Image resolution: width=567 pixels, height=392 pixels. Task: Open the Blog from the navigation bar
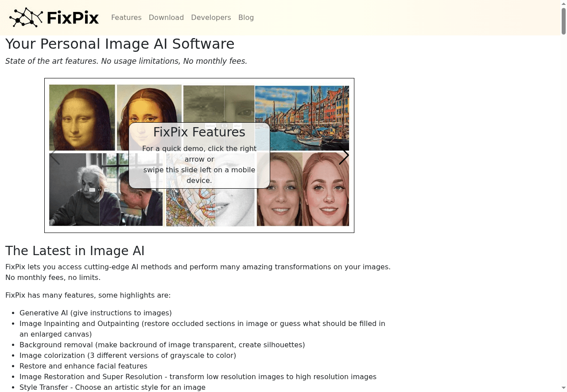pos(246,18)
